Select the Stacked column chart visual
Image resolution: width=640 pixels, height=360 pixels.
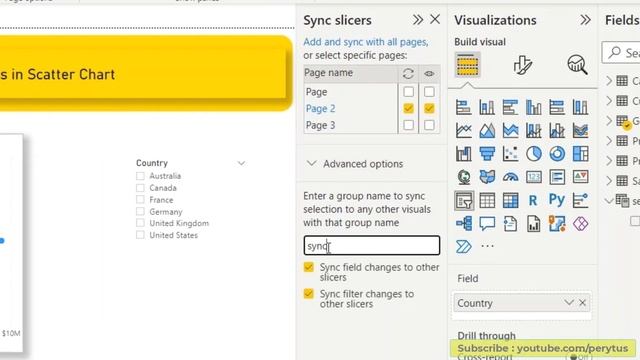tap(487, 107)
